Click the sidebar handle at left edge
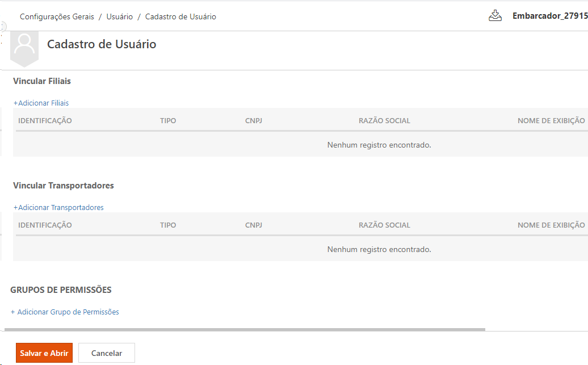Image resolution: width=588 pixels, height=365 pixels. pos(2,27)
